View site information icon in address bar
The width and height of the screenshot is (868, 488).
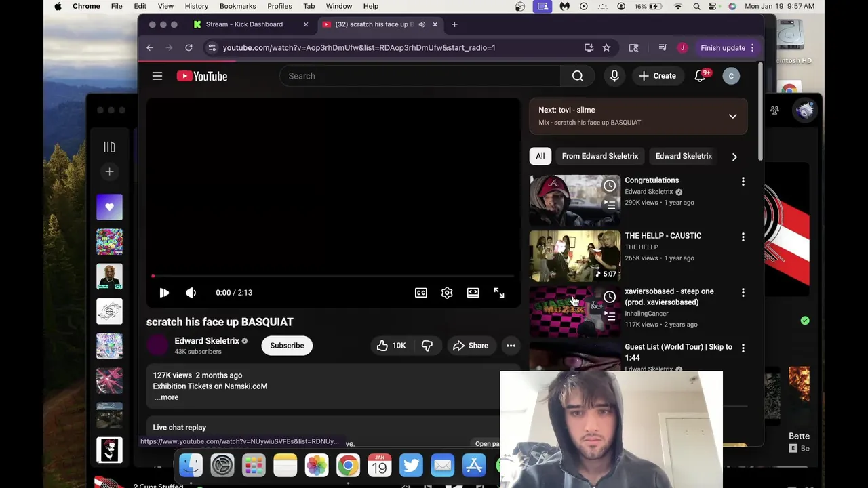(x=212, y=48)
